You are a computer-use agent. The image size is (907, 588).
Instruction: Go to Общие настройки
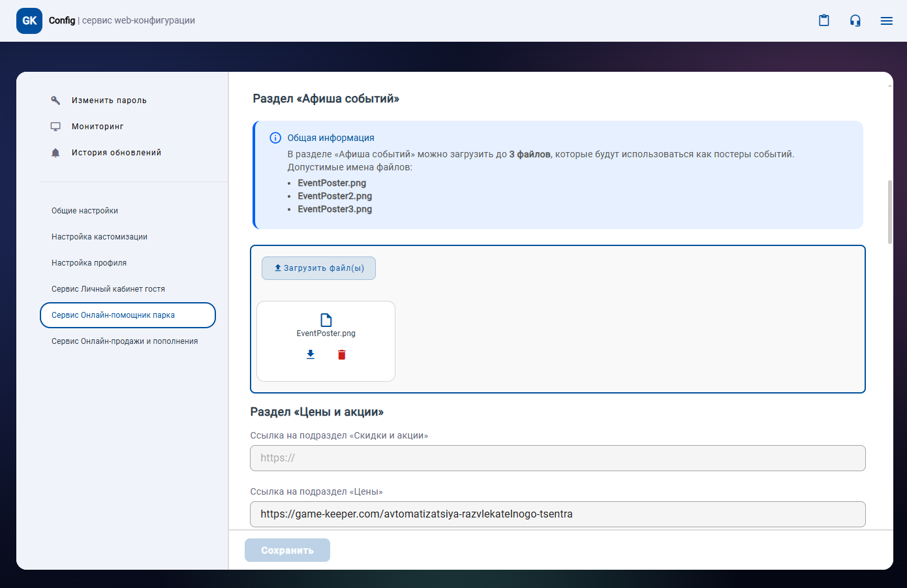85,211
